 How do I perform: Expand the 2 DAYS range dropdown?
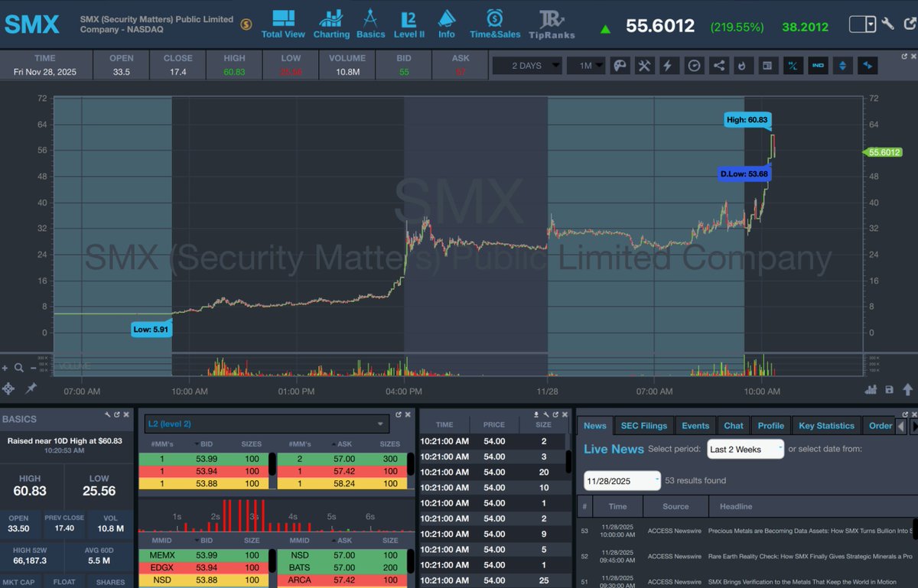(x=526, y=66)
